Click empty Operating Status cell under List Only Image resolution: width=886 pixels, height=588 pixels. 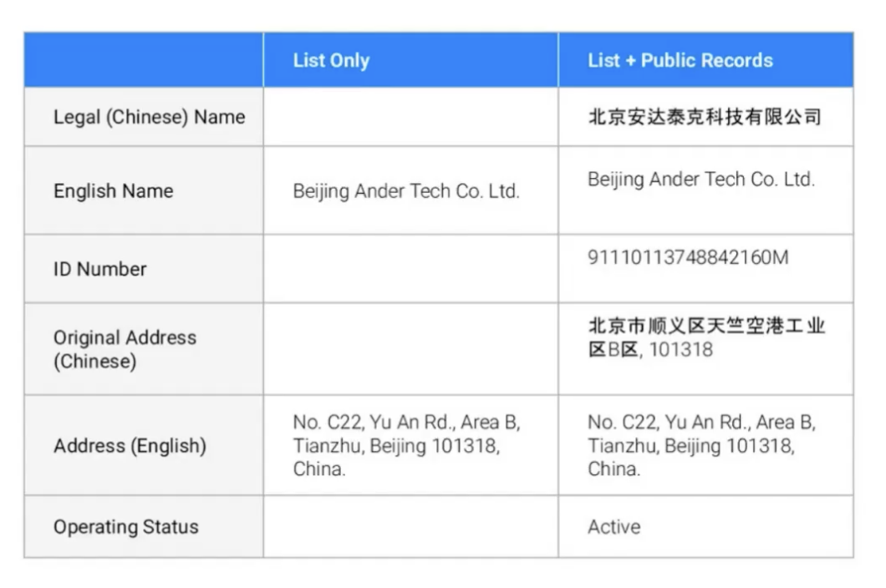410,527
